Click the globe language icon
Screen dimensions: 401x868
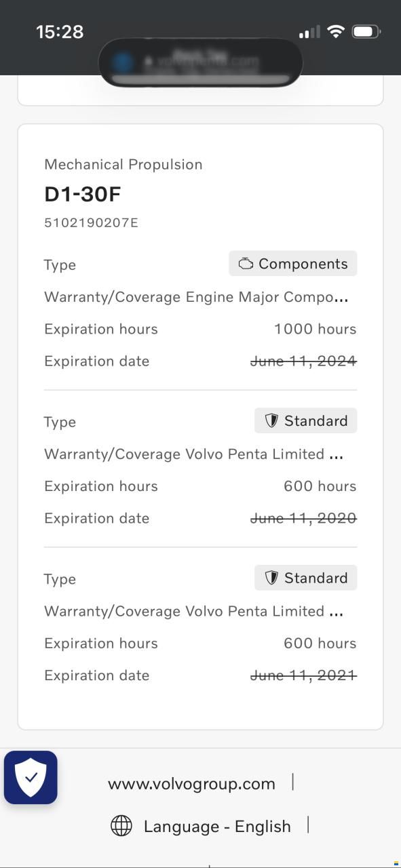coord(121,826)
